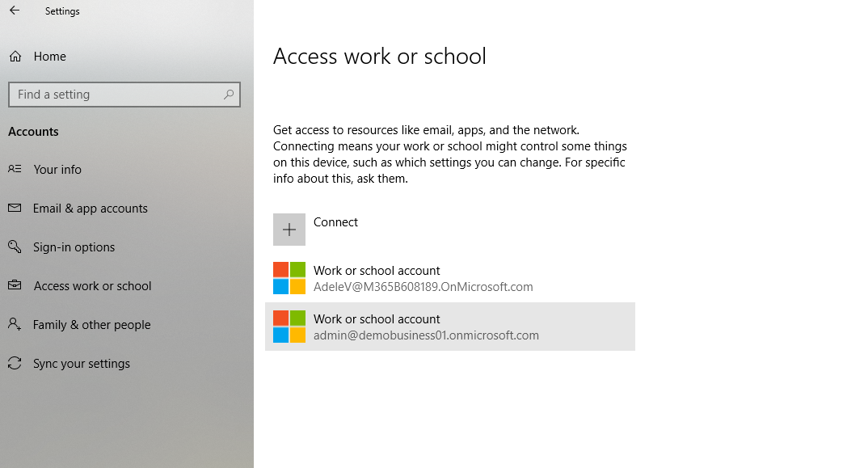Image resolution: width=868 pixels, height=468 pixels.
Task: Click the search magnifier icon
Action: coord(228,94)
